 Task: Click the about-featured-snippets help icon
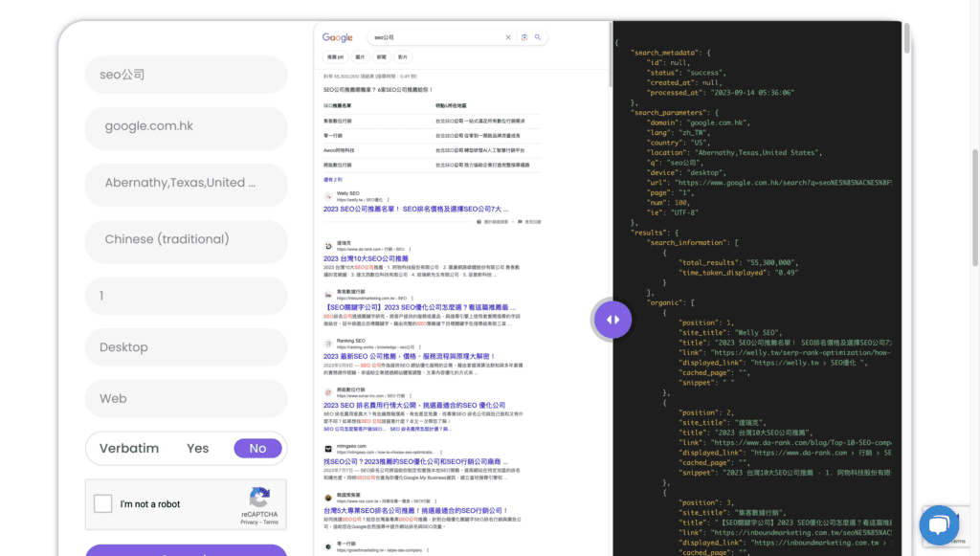pos(479,222)
